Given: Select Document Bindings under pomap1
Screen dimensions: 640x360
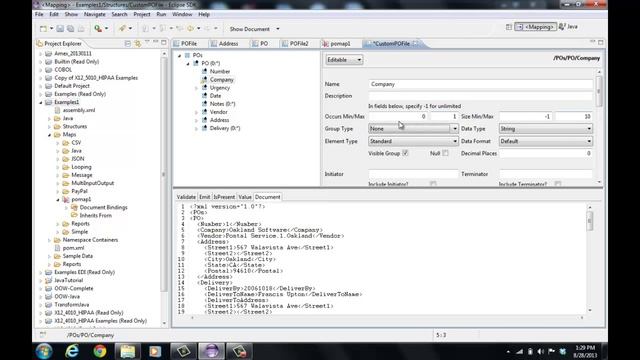Looking at the screenshot, I should click(103, 207).
